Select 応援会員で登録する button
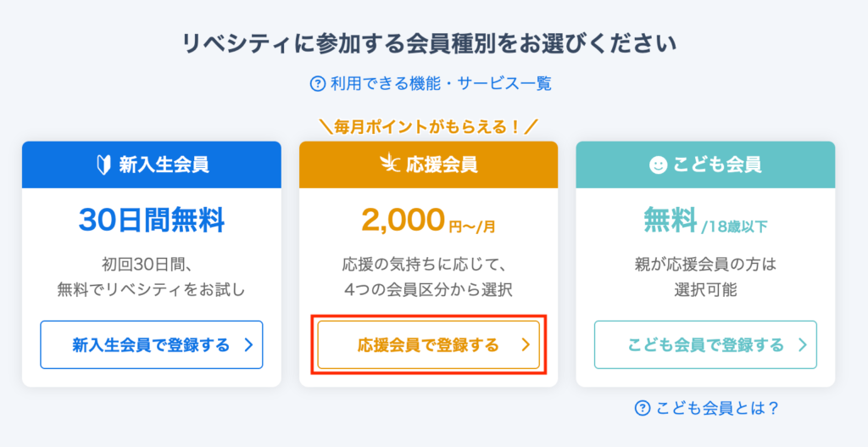The width and height of the screenshot is (868, 447). click(x=428, y=344)
